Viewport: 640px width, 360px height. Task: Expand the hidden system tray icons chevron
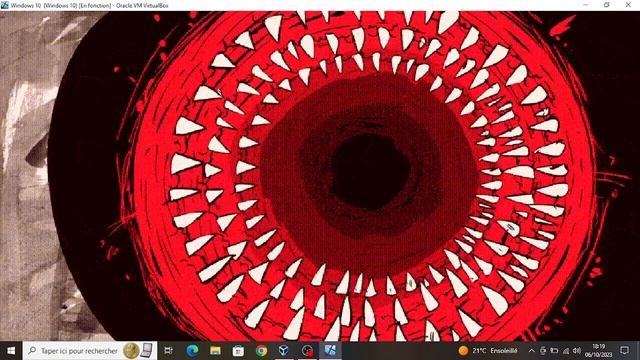pyautogui.click(x=531, y=351)
